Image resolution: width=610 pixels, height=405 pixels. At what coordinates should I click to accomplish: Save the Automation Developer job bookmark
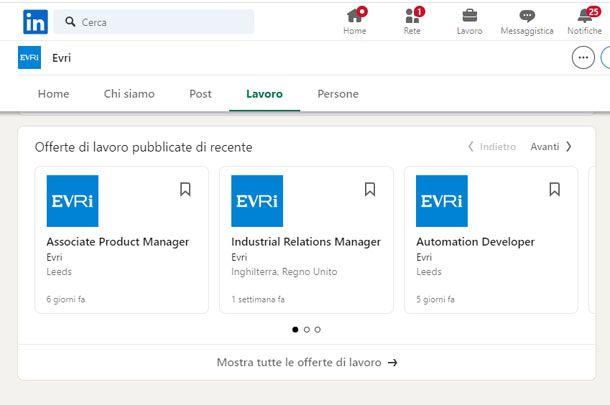point(554,190)
